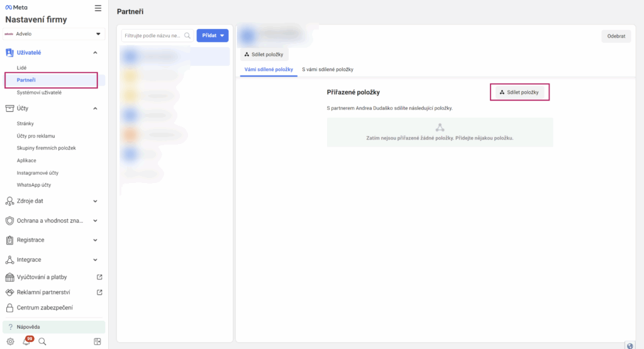Click highlighted Sdílet položky button
Screen dimensions: 644x349
(x=519, y=92)
